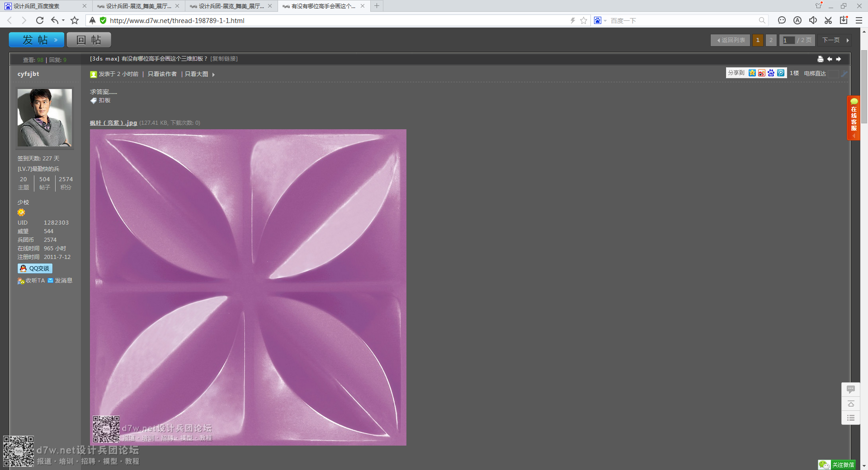Screen dimensions: 868x470
Task: Share to Sina Weibo icon
Action: click(762, 73)
